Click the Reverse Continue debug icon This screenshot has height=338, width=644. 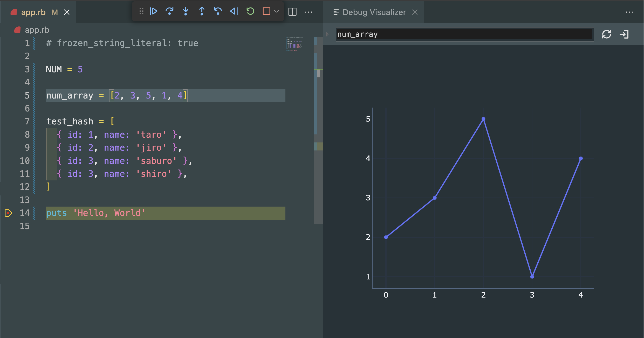[x=234, y=11]
